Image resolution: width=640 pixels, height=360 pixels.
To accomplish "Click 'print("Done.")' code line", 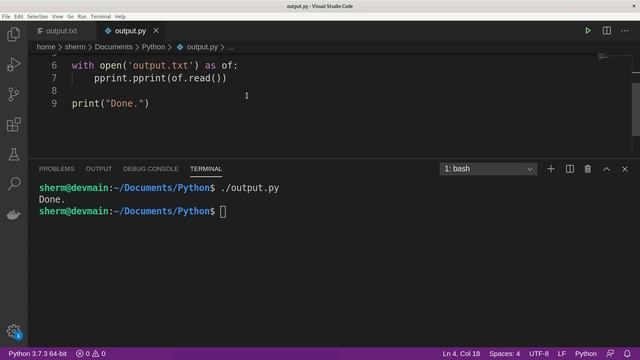I will pos(111,104).
